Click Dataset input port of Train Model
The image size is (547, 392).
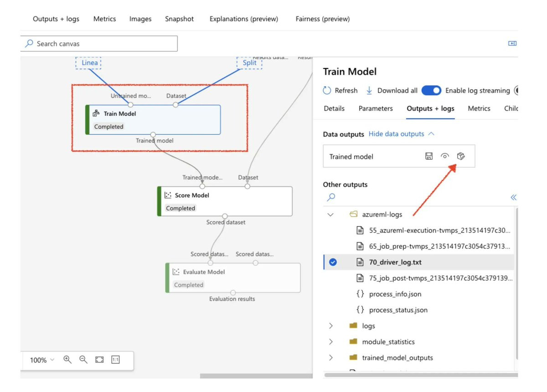(175, 105)
